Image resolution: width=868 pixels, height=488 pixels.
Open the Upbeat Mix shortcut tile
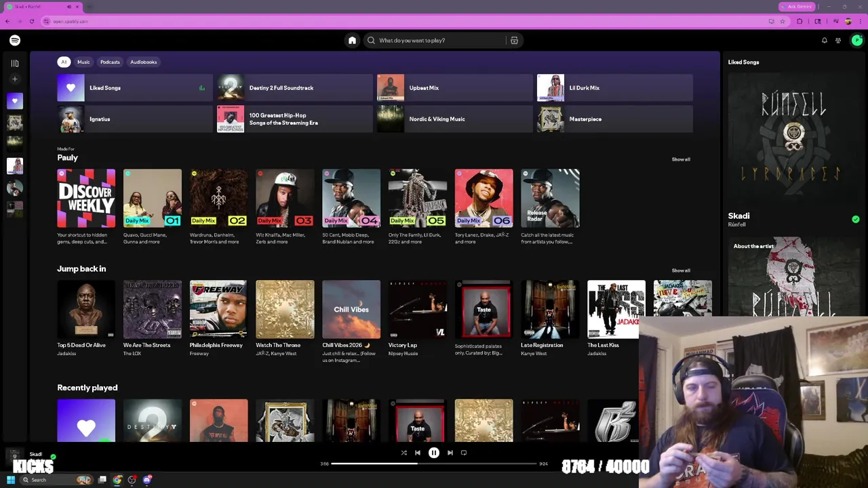(x=455, y=88)
